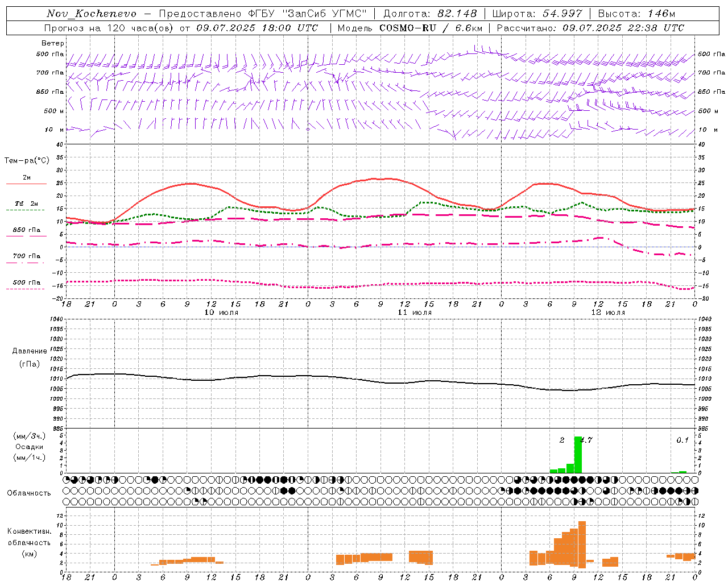Click the text Предоставлено ФГБУ "ЗапСиб УГМС"
Screen dimensions: 728x582
[263, 14]
